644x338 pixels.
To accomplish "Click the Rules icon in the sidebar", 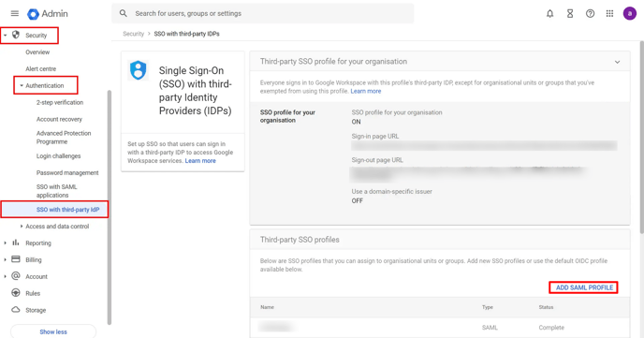I will tap(16, 293).
